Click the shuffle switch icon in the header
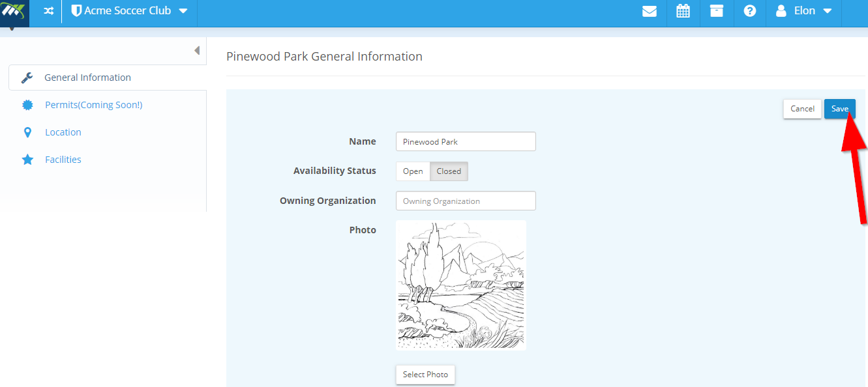 [48, 11]
